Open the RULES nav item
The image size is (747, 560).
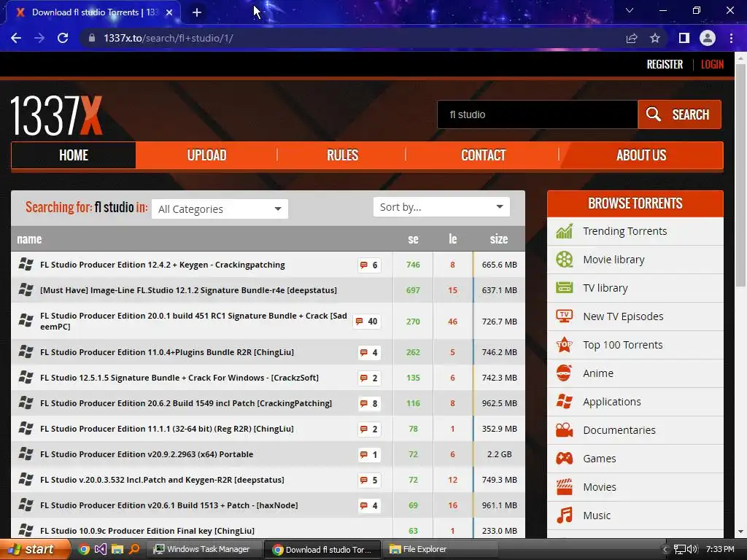click(342, 155)
